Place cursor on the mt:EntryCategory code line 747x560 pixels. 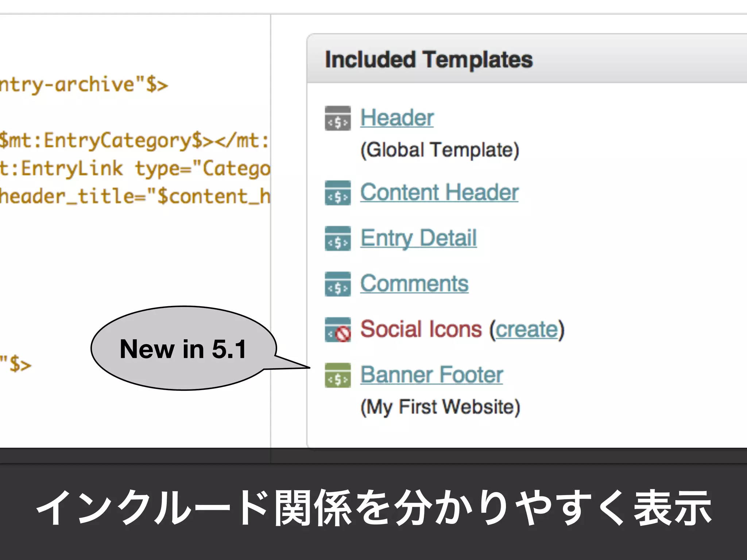(x=133, y=141)
